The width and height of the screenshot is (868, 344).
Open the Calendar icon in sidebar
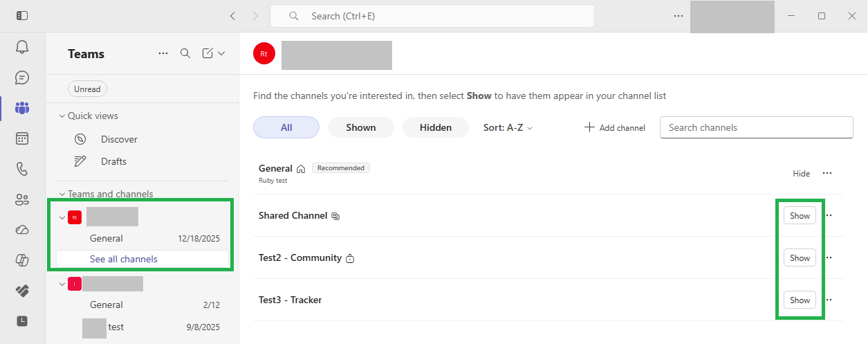pos(22,138)
